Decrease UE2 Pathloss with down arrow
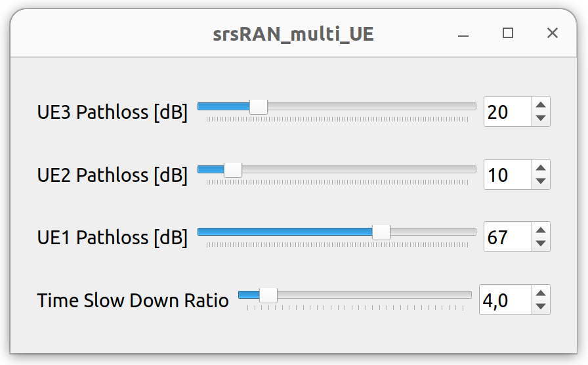Image resolution: width=588 pixels, height=365 pixels. [540, 181]
